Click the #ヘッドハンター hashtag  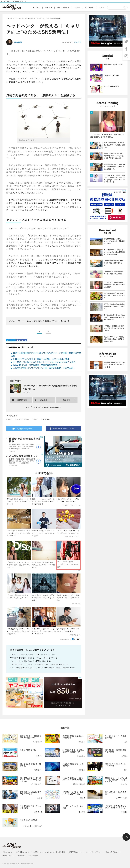(x=22, y=419)
